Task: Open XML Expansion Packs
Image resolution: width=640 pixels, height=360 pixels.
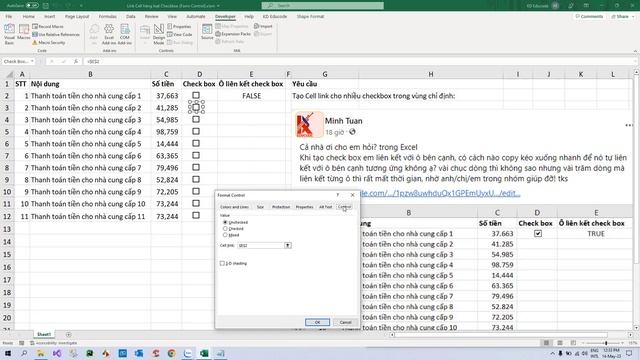Action: coord(233,34)
